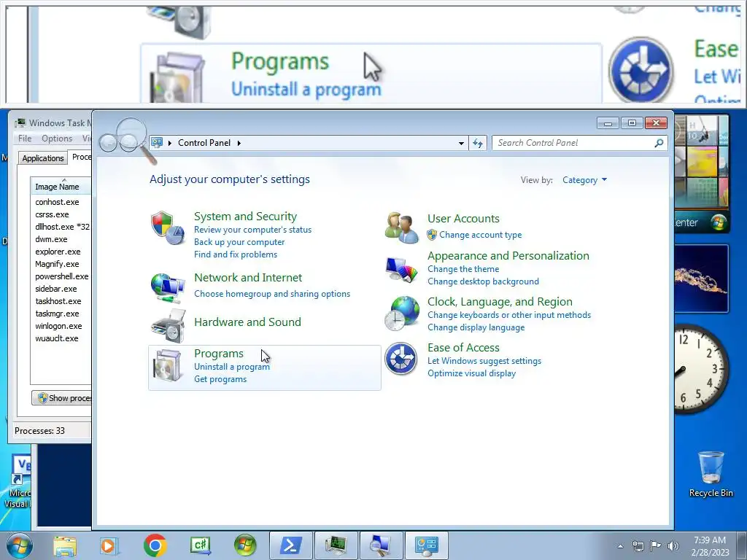Click the Show desktop button
This screenshot has width=747, height=560.
click(x=742, y=546)
